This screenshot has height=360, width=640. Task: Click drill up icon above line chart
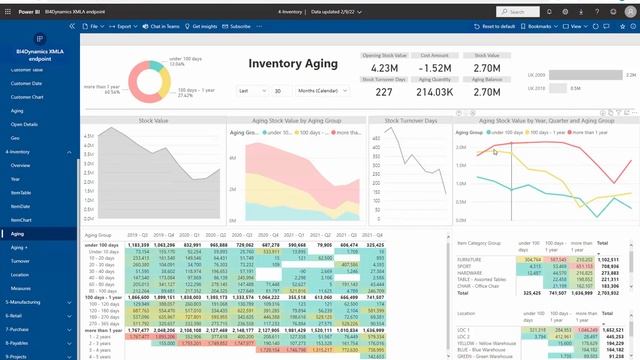pyautogui.click(x=459, y=113)
